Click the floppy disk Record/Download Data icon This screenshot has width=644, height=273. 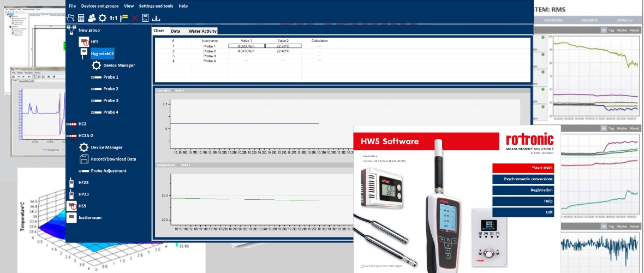[x=84, y=159]
